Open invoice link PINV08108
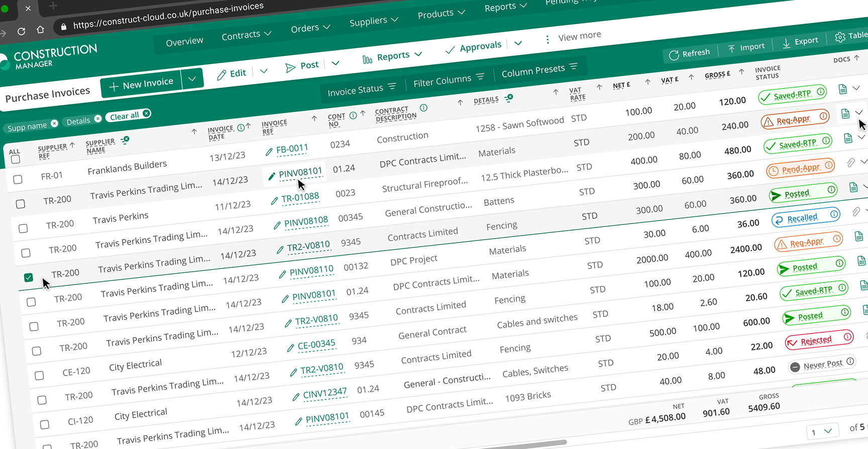Screen dimensions: 868x449 306,221
